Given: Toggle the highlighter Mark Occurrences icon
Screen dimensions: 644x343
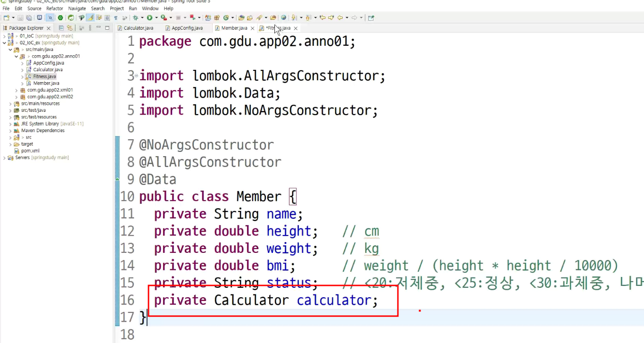Looking at the screenshot, I should [91, 18].
